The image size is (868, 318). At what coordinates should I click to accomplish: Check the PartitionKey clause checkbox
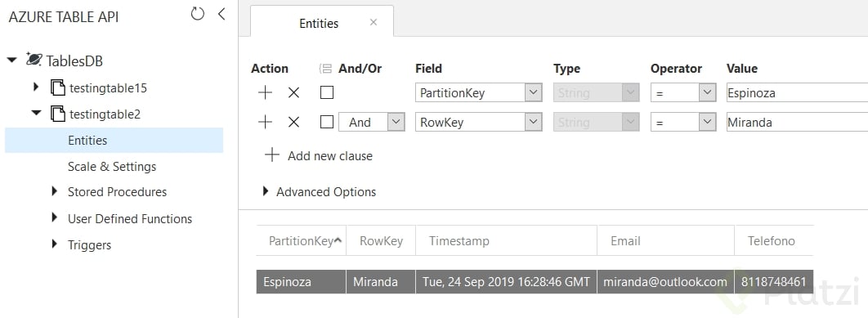coord(327,93)
